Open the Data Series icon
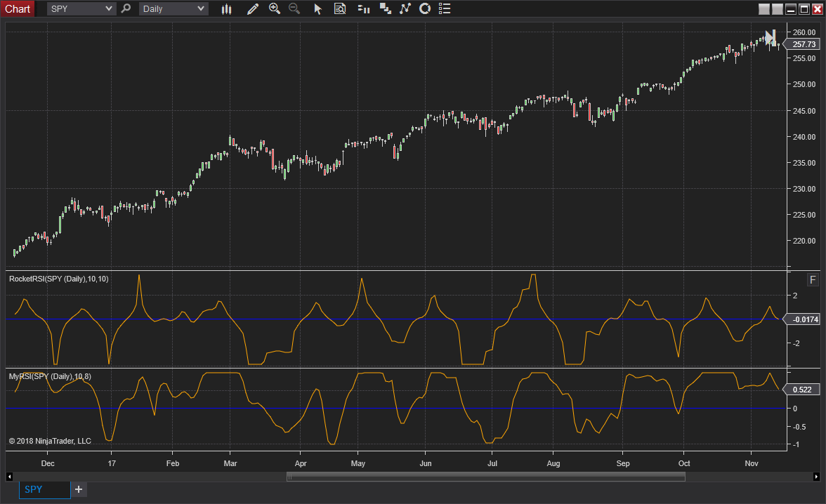The height and width of the screenshot is (504, 826). (386, 9)
